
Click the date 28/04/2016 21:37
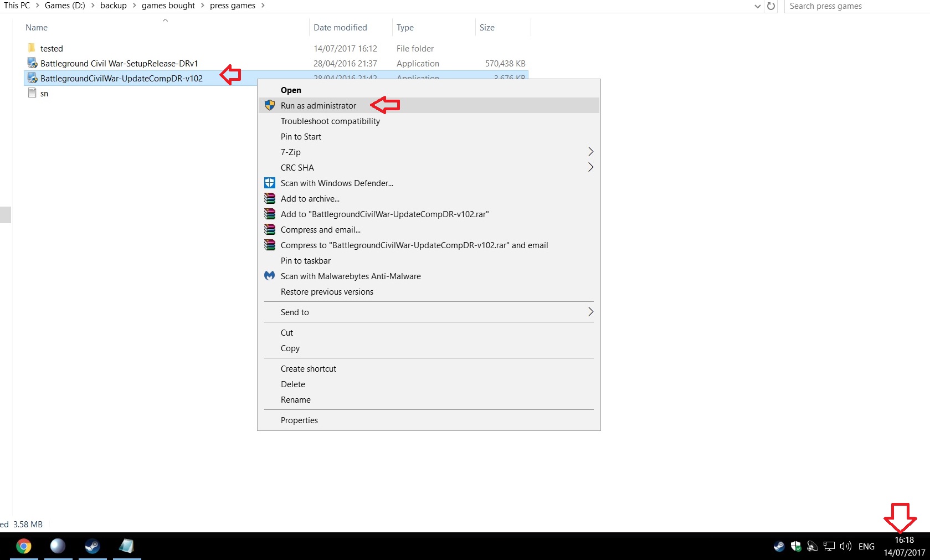pyautogui.click(x=345, y=64)
